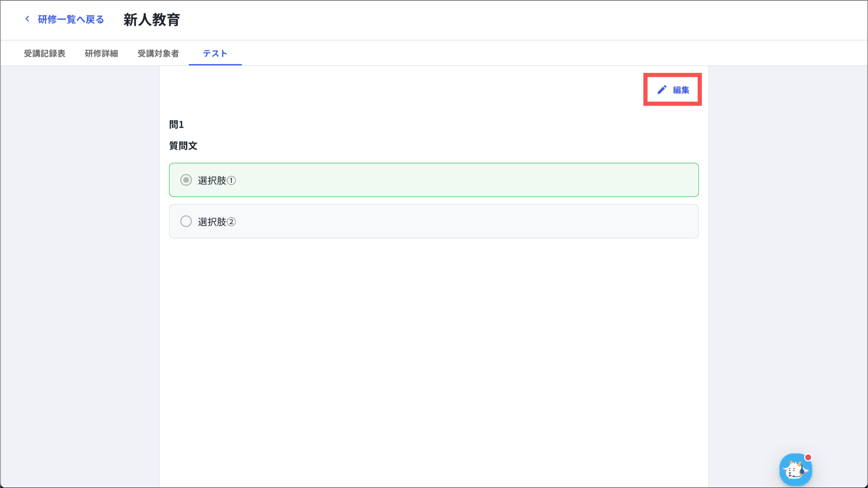868x488 pixels.
Task: Click the green 選択肢① answer box
Action: 434,180
